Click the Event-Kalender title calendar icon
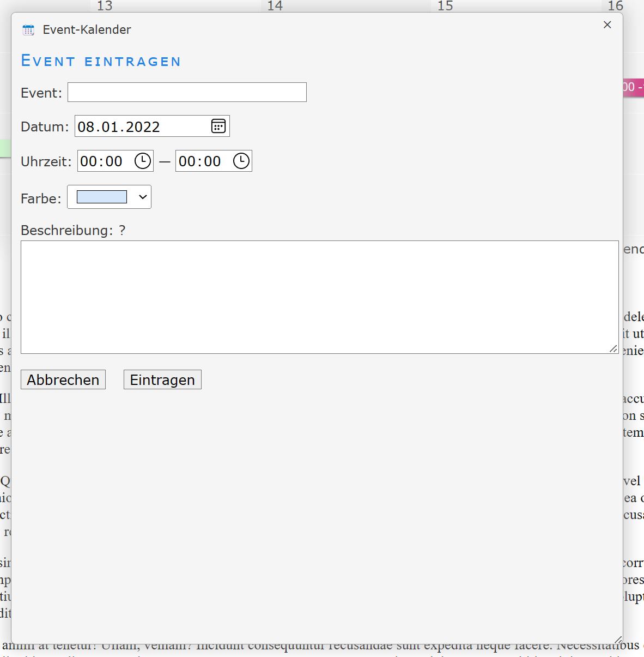The width and height of the screenshot is (644, 657). click(x=28, y=30)
